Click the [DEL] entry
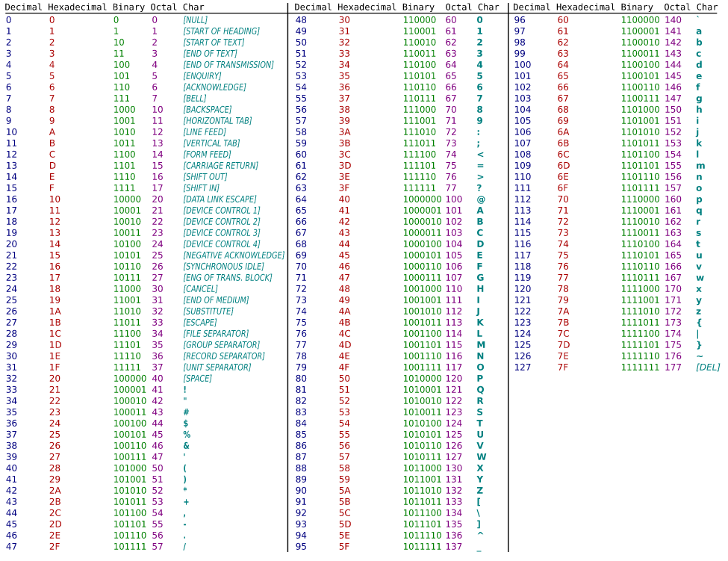 click(708, 368)
